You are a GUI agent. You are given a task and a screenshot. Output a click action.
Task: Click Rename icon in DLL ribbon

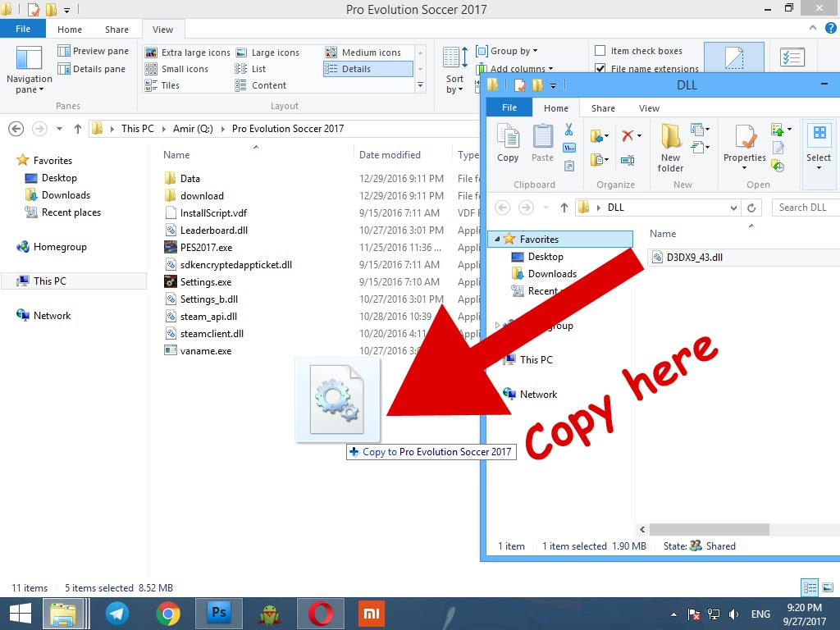pyautogui.click(x=628, y=160)
